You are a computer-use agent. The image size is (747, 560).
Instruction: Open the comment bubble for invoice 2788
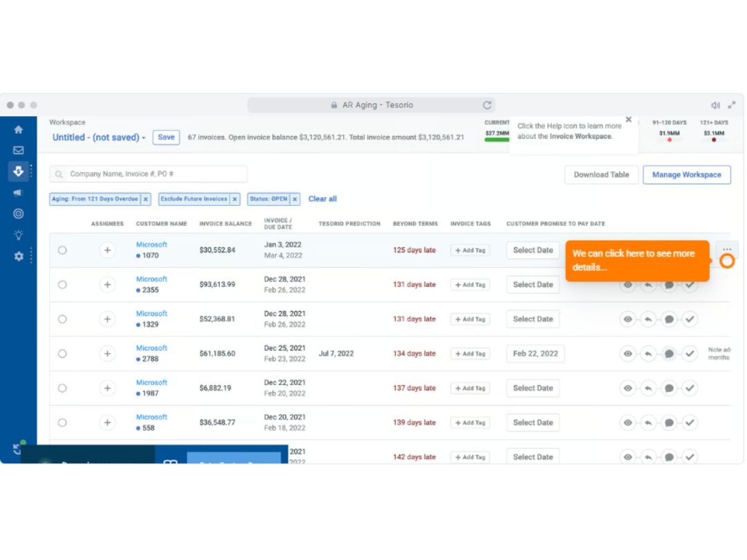tap(669, 353)
